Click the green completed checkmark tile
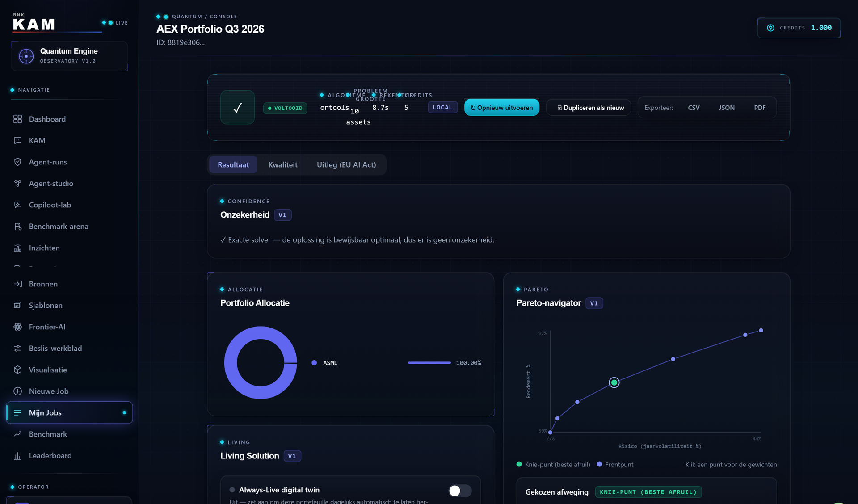This screenshot has width=858, height=504. point(237,107)
